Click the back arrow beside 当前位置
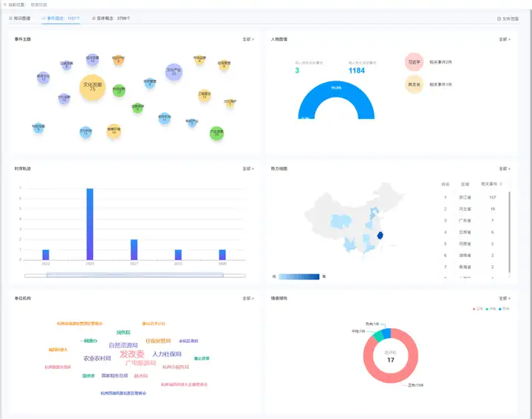This screenshot has width=532, height=419. (x=4, y=4)
